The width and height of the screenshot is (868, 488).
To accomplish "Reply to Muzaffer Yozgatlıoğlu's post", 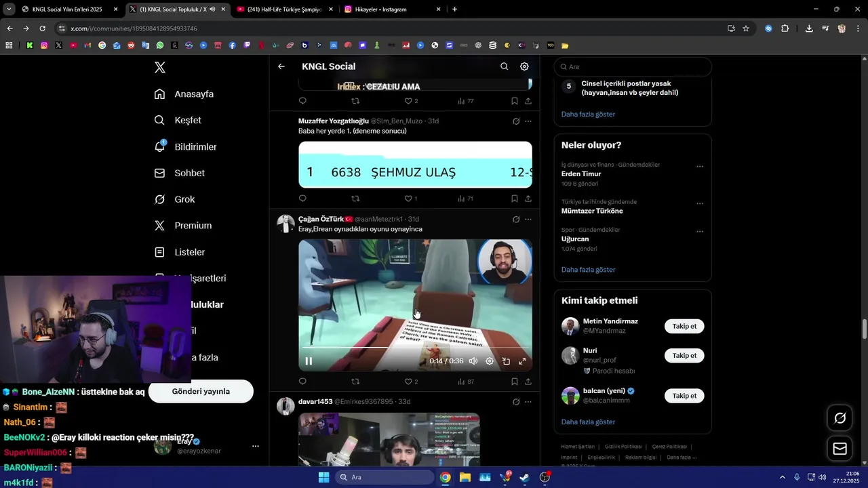I will point(302,199).
